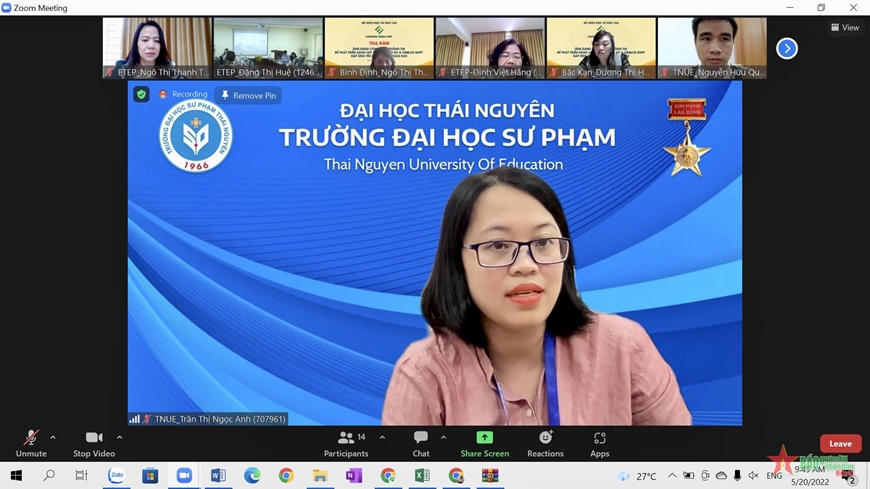Expand the arrow beside Chat
Viewport: 870px width, 489px height.
click(443, 437)
